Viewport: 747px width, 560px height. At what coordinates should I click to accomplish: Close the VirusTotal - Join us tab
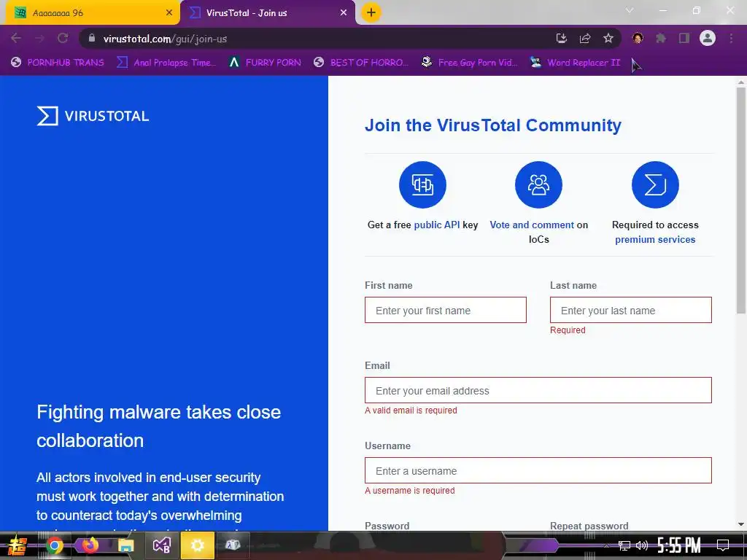[344, 13]
